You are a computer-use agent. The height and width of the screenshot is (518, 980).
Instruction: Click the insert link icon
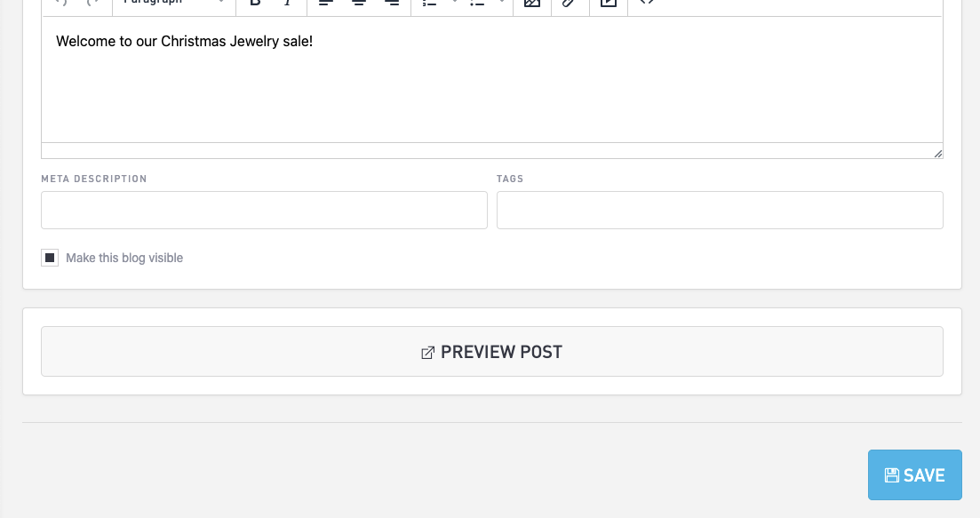[570, 4]
